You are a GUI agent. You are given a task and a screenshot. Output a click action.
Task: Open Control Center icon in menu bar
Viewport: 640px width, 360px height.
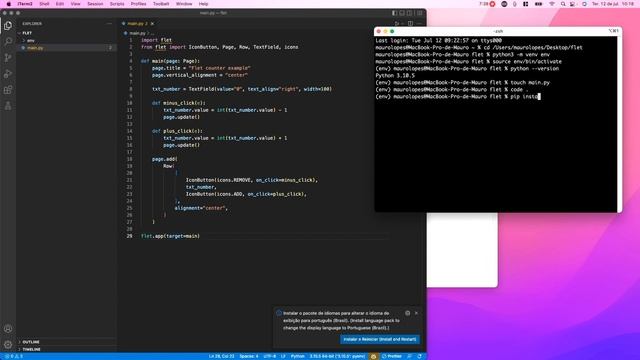click(573, 4)
